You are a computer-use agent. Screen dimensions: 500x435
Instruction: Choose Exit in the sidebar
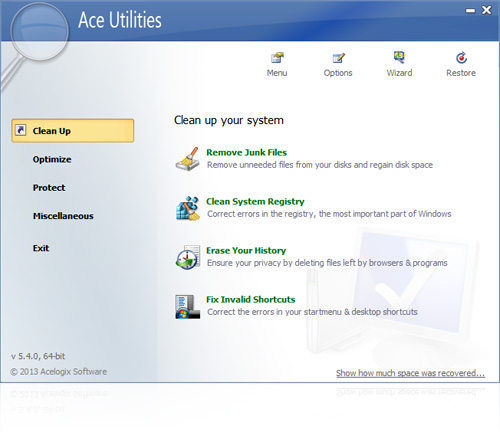coord(41,248)
